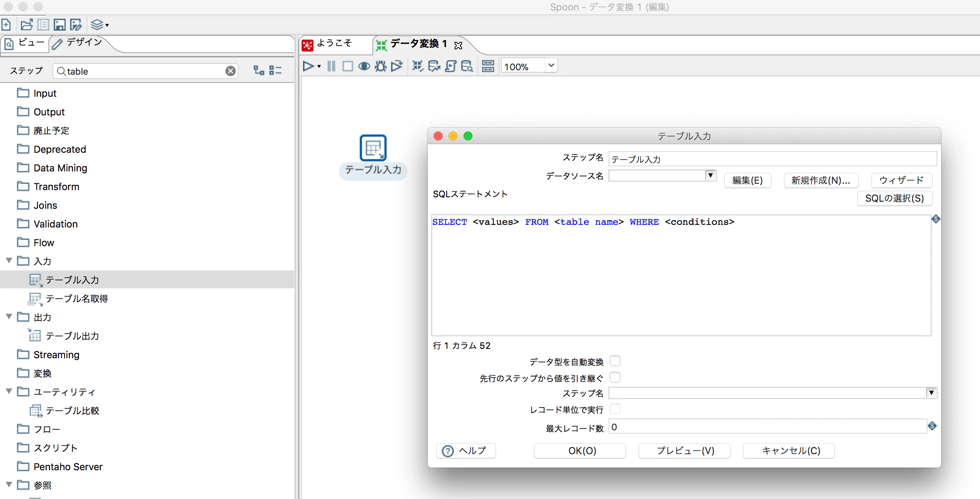Open the データソース名 dropdown

710,175
